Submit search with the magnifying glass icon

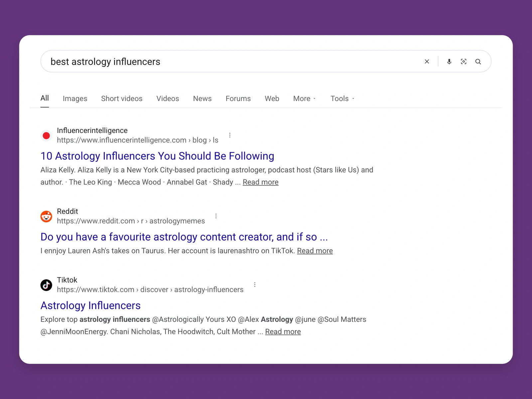click(x=478, y=62)
